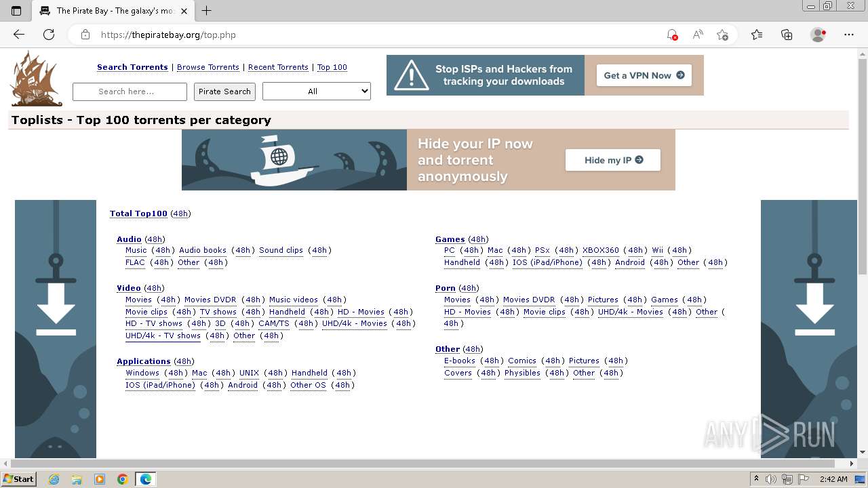Open the UNIX applications link
The image size is (868, 488).
coord(249,373)
